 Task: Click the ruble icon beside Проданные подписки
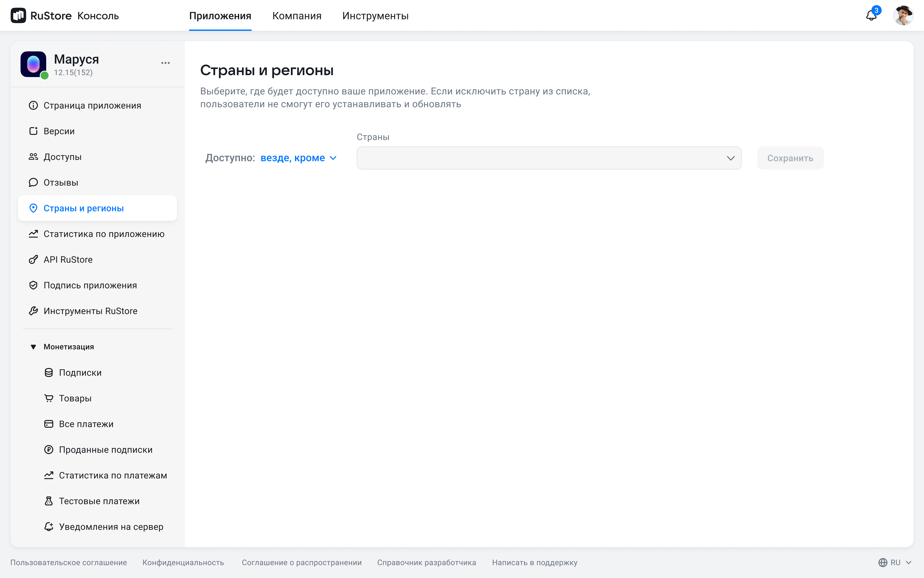[49, 450]
